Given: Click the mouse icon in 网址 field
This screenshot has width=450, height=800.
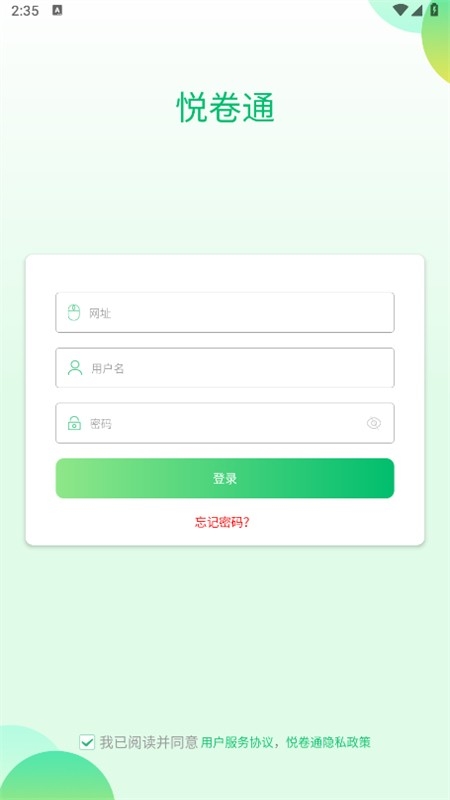Looking at the screenshot, I should click(74, 312).
